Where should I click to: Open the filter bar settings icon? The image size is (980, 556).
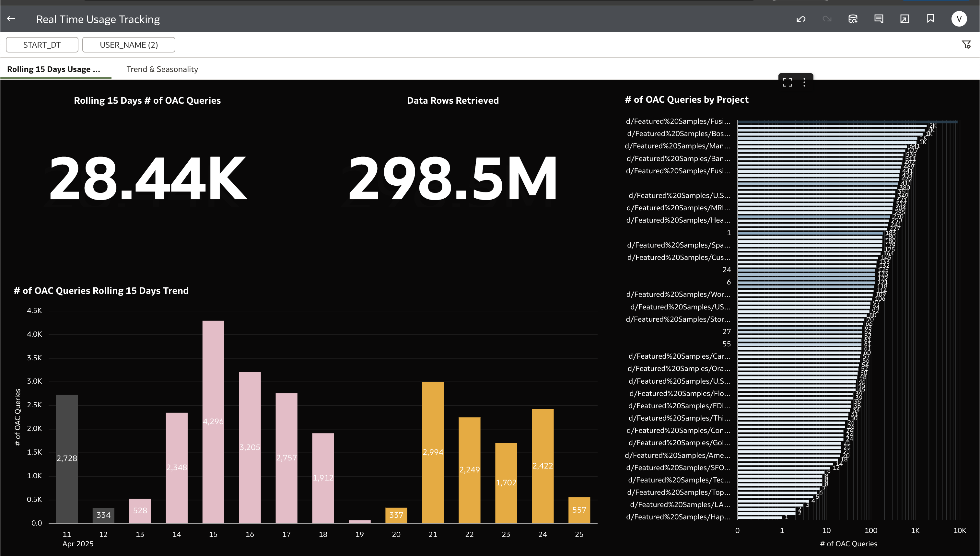(966, 45)
